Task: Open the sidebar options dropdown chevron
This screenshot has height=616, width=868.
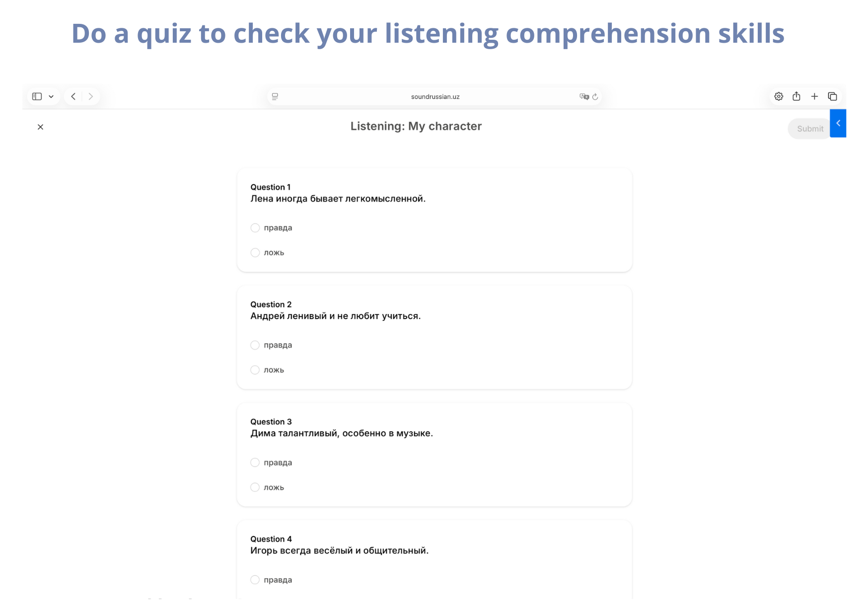Action: click(x=51, y=96)
